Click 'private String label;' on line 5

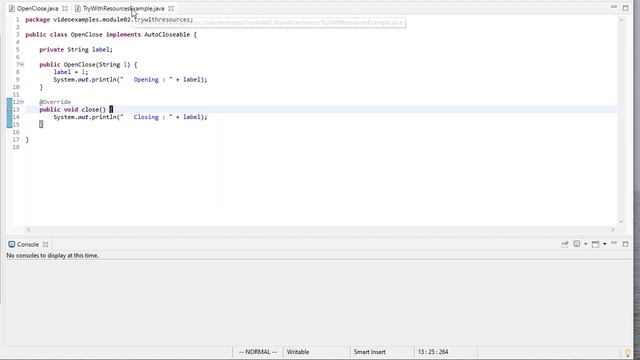76,49
